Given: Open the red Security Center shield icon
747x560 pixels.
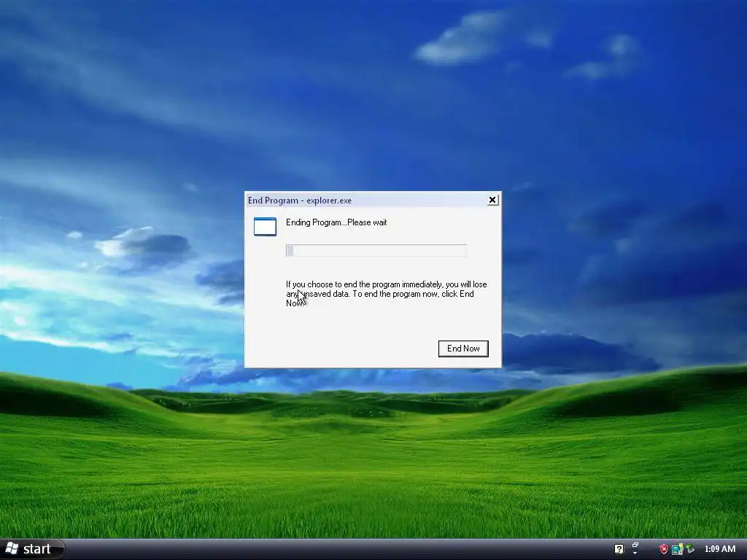Looking at the screenshot, I should pos(664,549).
